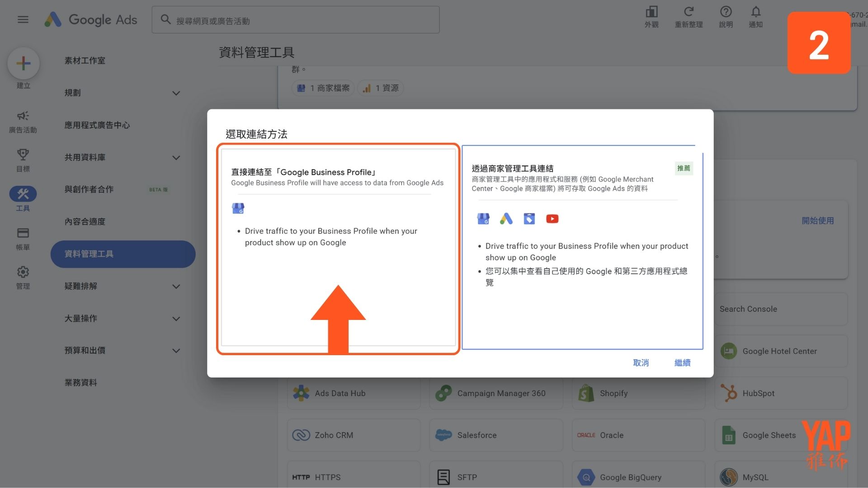The height and width of the screenshot is (488, 868).
Task: Open Campaigns megaphone icon in sidebar
Action: (23, 116)
